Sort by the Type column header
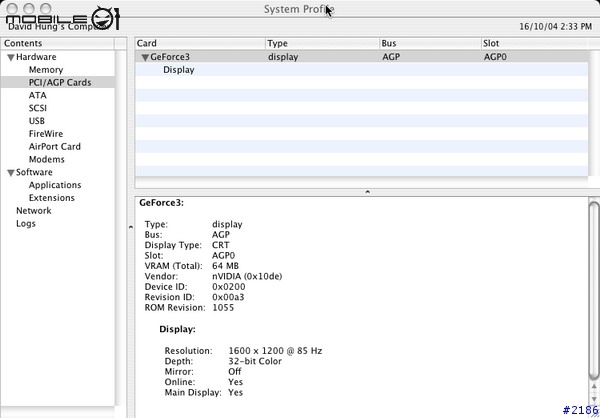This screenshot has height=418, width=600. [323, 43]
